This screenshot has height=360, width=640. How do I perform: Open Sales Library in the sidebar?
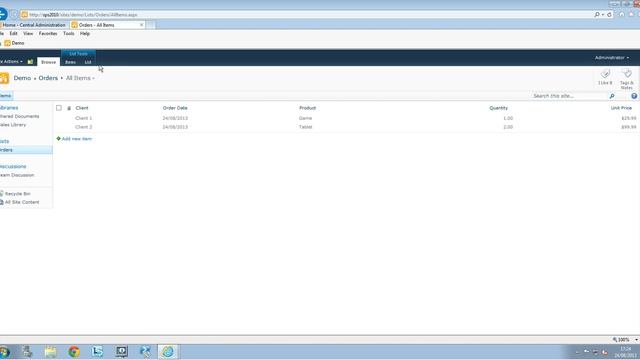pos(13,125)
